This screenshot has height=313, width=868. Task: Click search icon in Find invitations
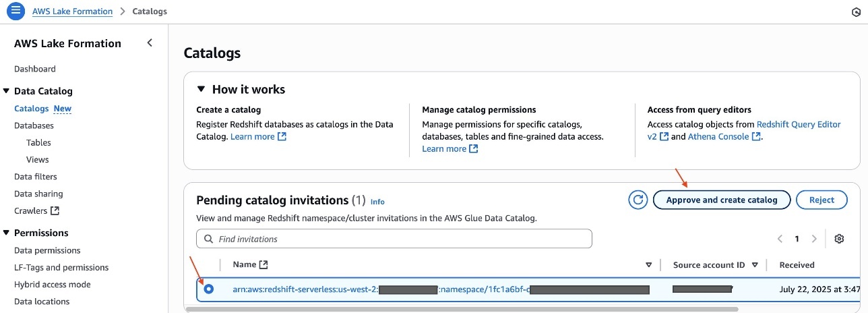pyautogui.click(x=208, y=239)
